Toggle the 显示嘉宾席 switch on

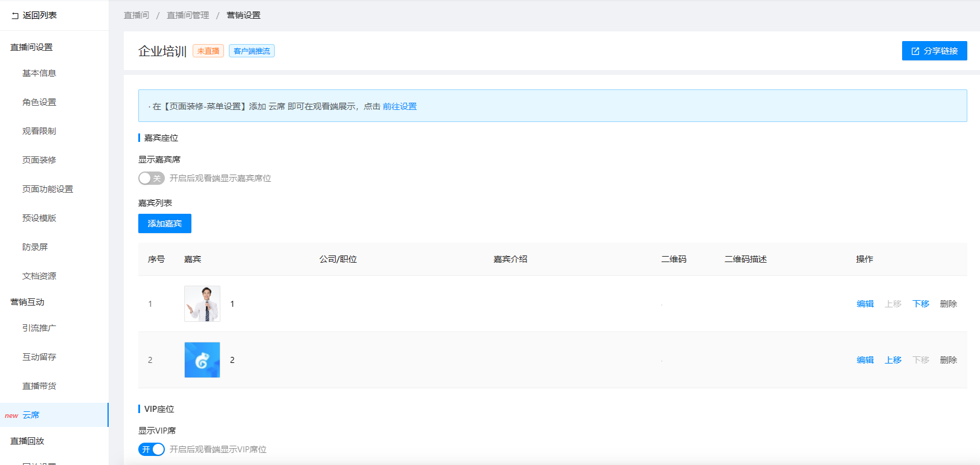tap(151, 178)
